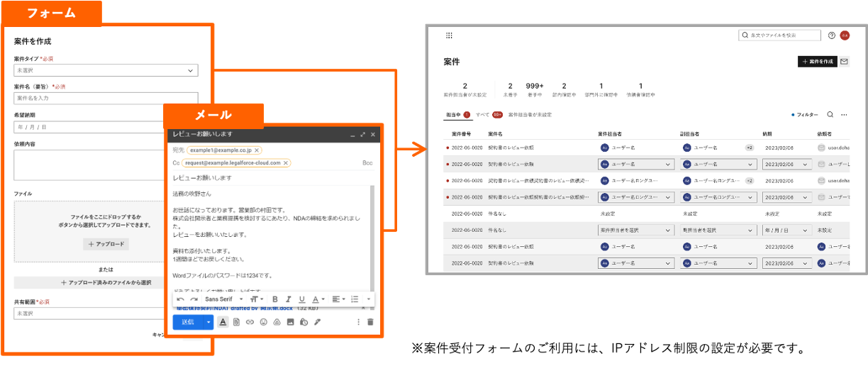
Task: Click the 案件を作成 button
Action: 818,62
